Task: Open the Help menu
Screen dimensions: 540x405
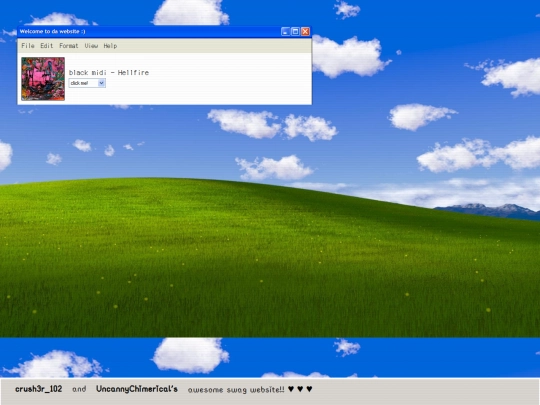Action: tap(110, 45)
